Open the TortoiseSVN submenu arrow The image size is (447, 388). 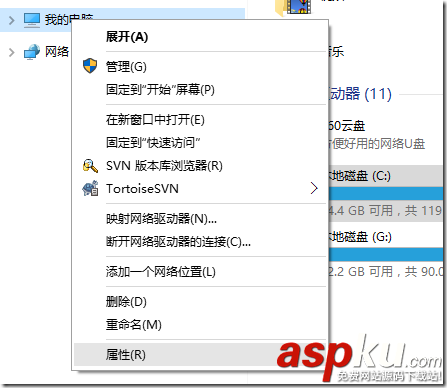pos(314,188)
